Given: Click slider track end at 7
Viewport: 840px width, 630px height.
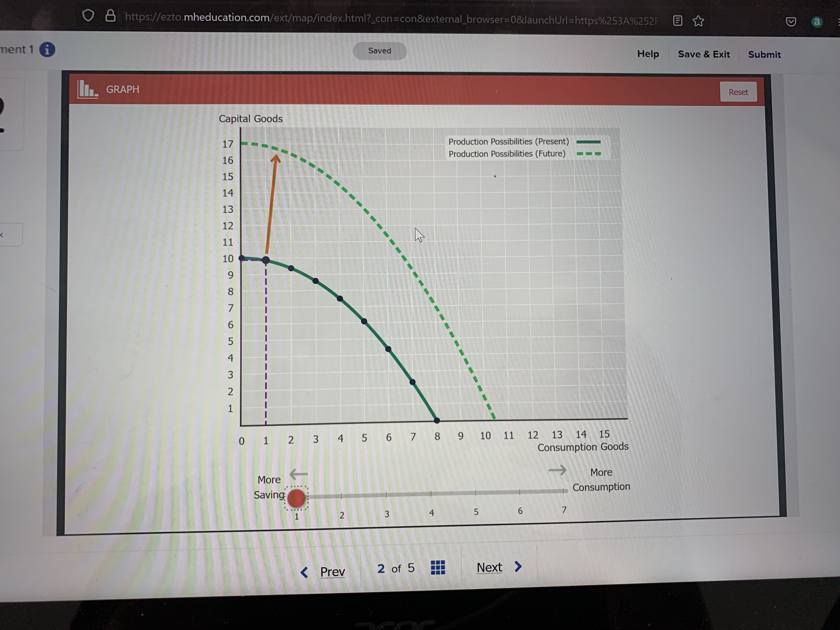Looking at the screenshot, I should coord(564,491).
